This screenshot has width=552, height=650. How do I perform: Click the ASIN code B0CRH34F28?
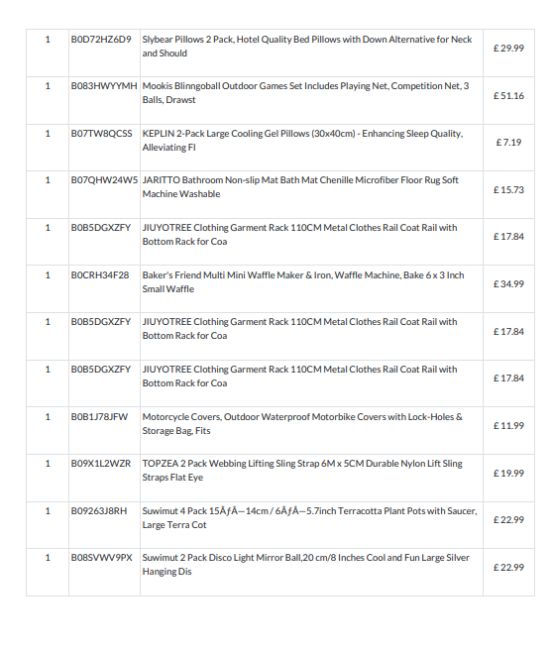(x=100, y=275)
